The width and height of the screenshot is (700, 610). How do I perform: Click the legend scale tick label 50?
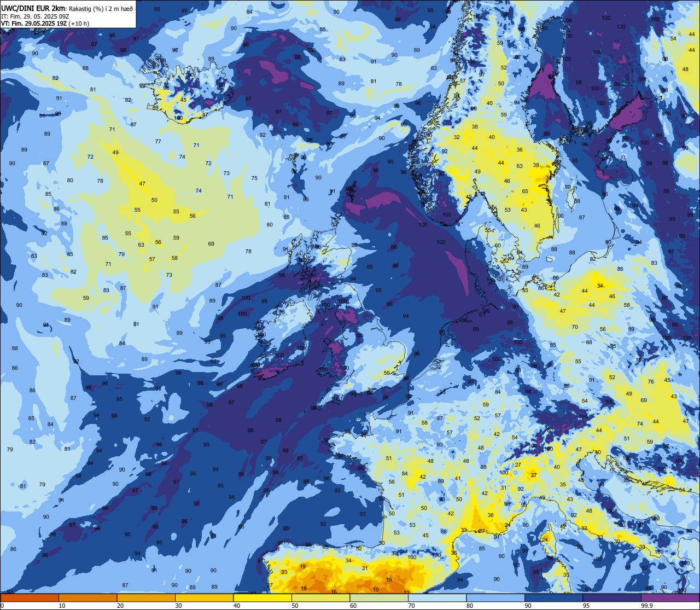(295, 606)
